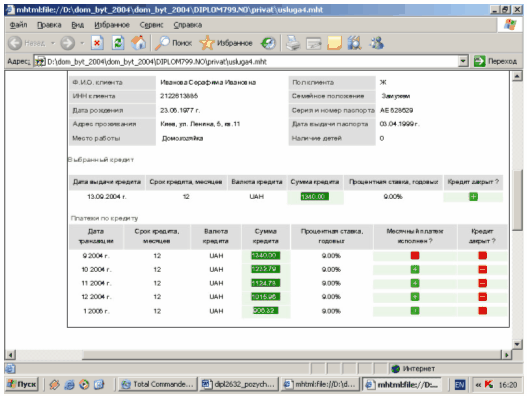Expand the address bar dropdown arrow
527x396 pixels.
[x=463, y=61]
